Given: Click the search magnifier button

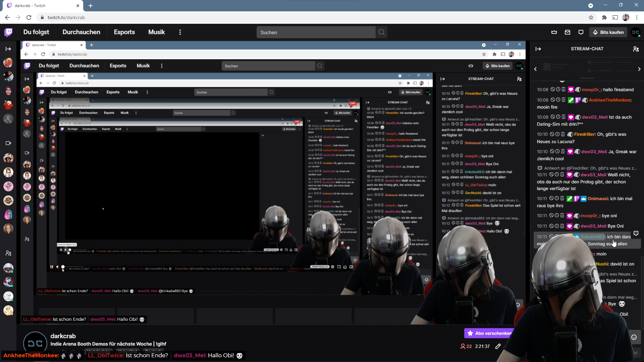Looking at the screenshot, I should click(382, 32).
